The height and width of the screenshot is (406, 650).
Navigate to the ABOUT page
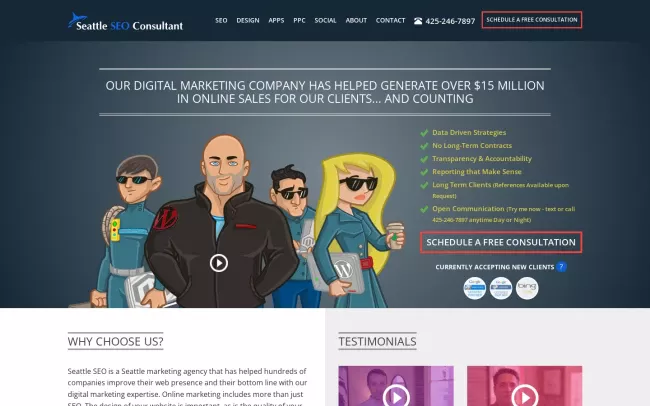click(x=356, y=20)
